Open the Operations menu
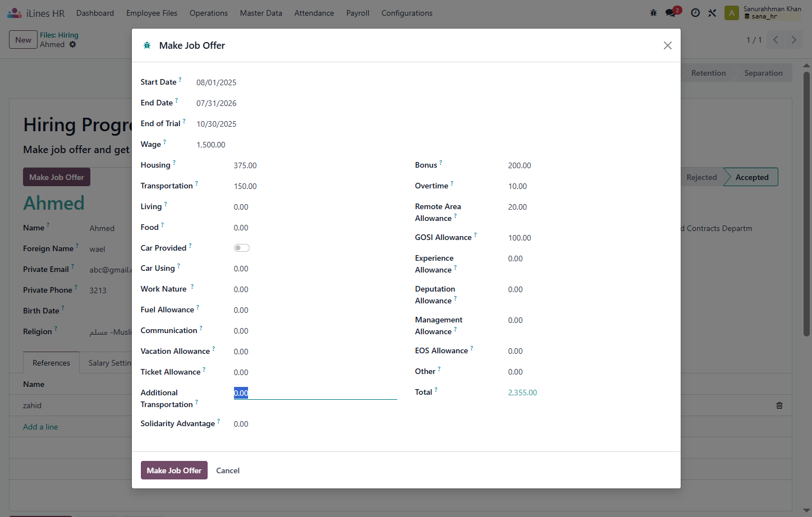Screen dimensions: 812x517 (209, 13)
